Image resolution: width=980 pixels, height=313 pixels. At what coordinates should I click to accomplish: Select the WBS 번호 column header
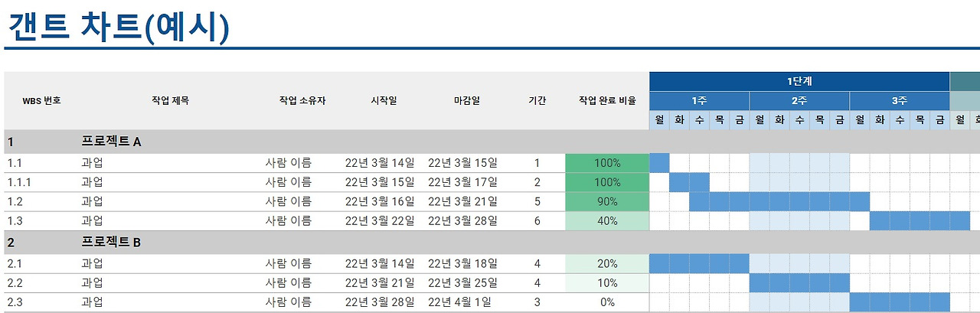42,100
